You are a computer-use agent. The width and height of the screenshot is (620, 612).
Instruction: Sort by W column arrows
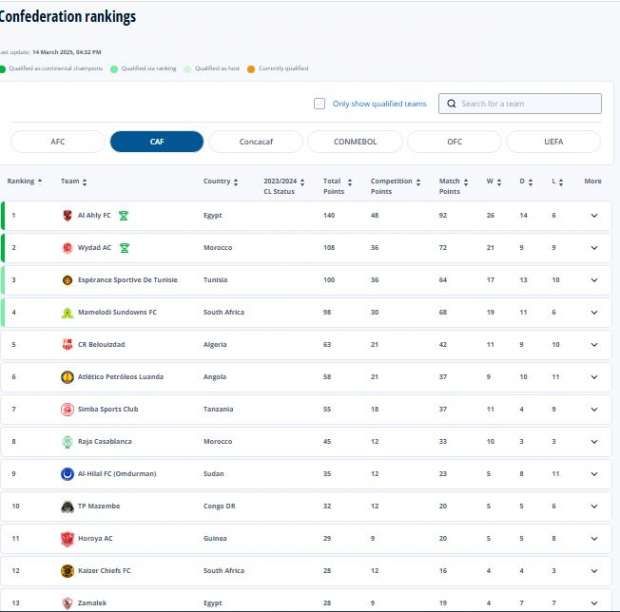(499, 182)
